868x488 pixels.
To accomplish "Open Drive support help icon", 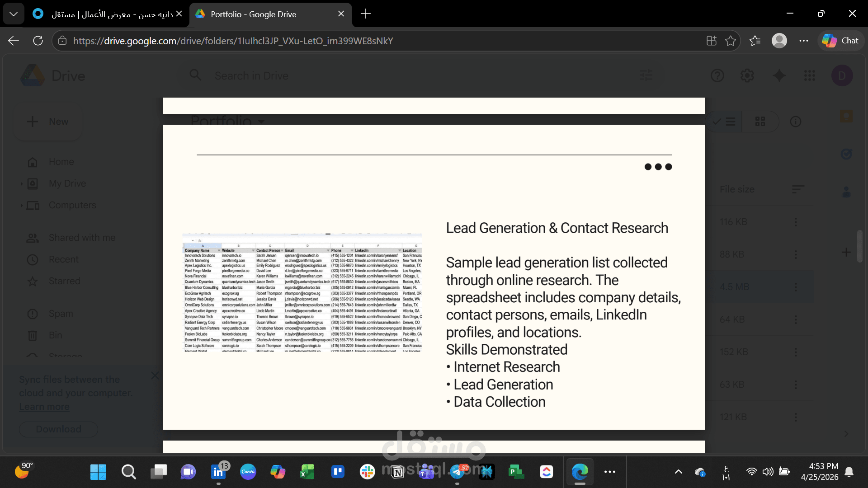I will pos(717,75).
